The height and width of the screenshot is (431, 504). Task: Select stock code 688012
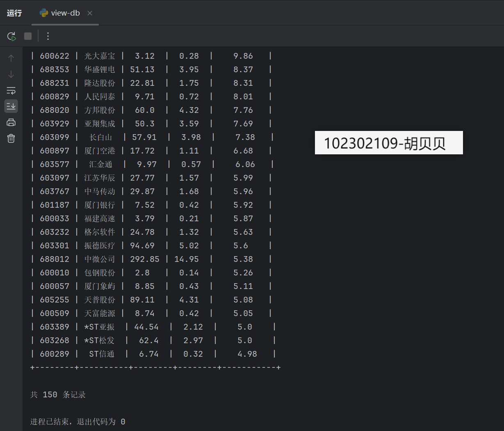click(55, 259)
